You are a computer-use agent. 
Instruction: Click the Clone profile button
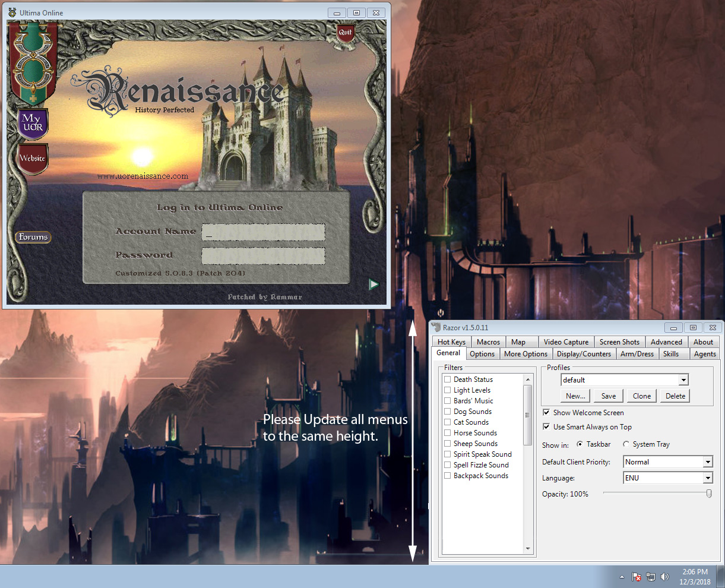pyautogui.click(x=642, y=396)
